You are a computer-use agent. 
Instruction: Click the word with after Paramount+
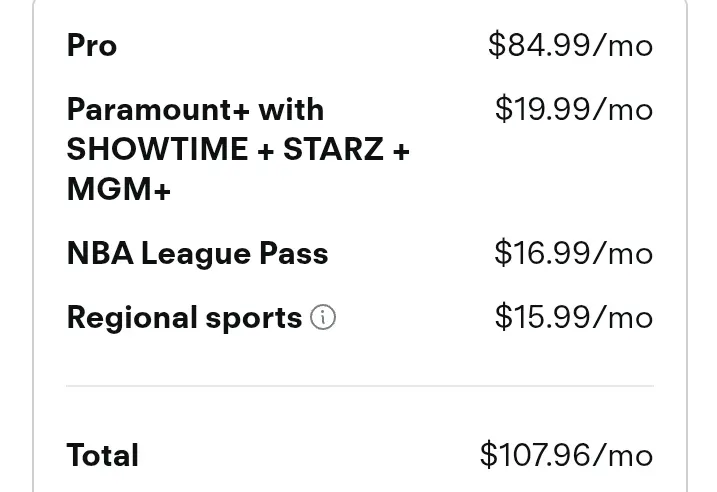291,110
